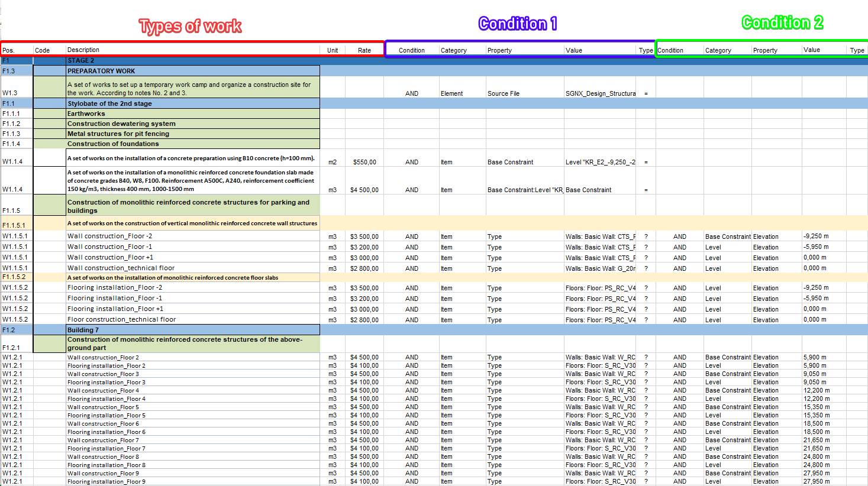Select vertical monolithic wall structures description
Viewport: 868px width, 486px height.
(x=192, y=223)
